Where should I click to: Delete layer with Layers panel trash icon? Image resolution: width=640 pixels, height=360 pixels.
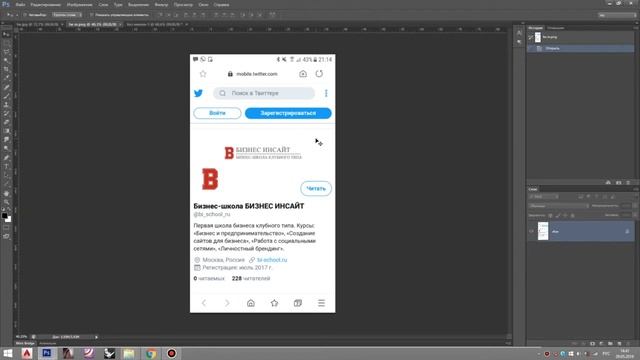pos(628,344)
